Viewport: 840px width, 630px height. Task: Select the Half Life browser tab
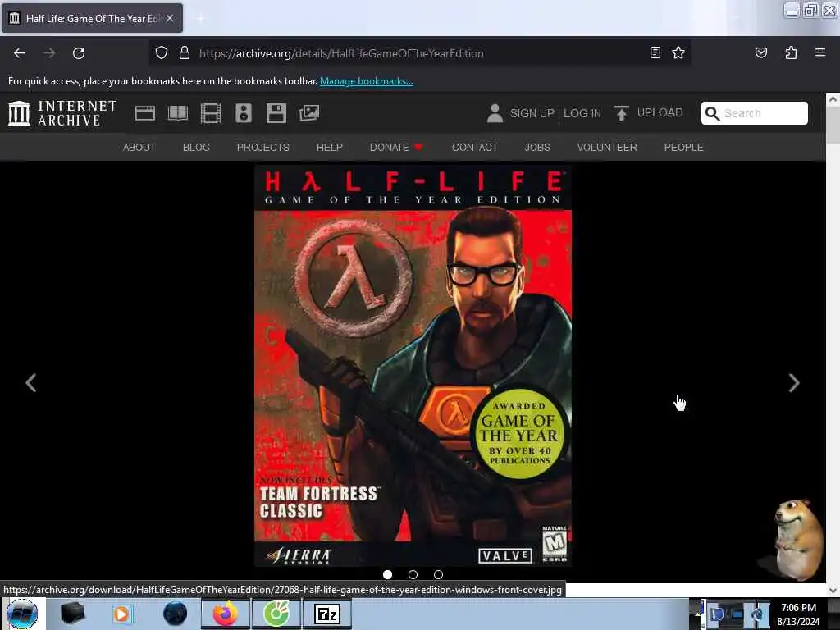click(x=92, y=19)
